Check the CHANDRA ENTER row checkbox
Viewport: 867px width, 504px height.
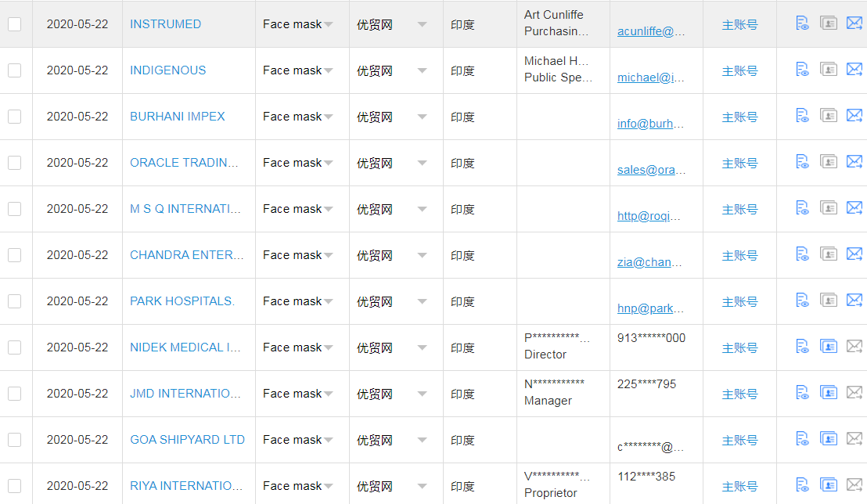tap(14, 255)
